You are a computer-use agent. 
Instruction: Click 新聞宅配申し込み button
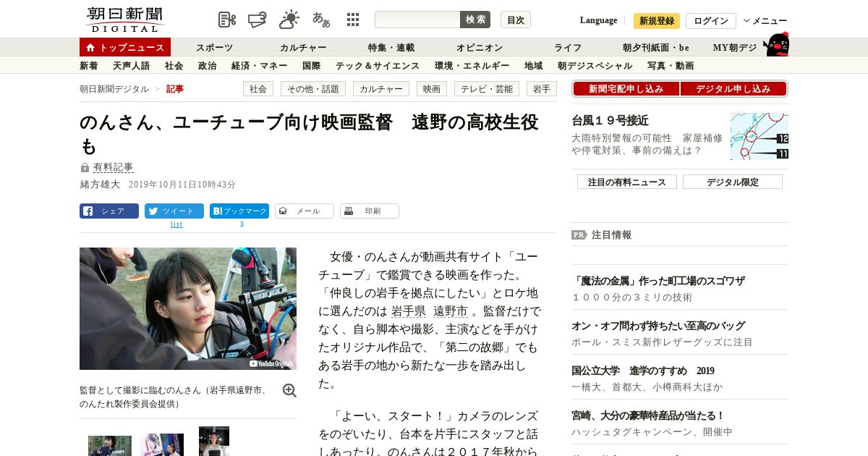[x=626, y=89]
